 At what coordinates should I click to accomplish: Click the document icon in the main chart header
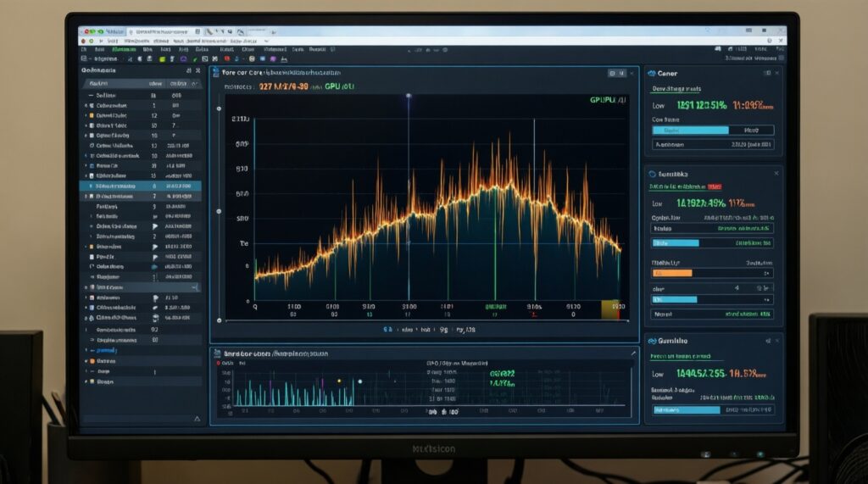[x=215, y=74]
